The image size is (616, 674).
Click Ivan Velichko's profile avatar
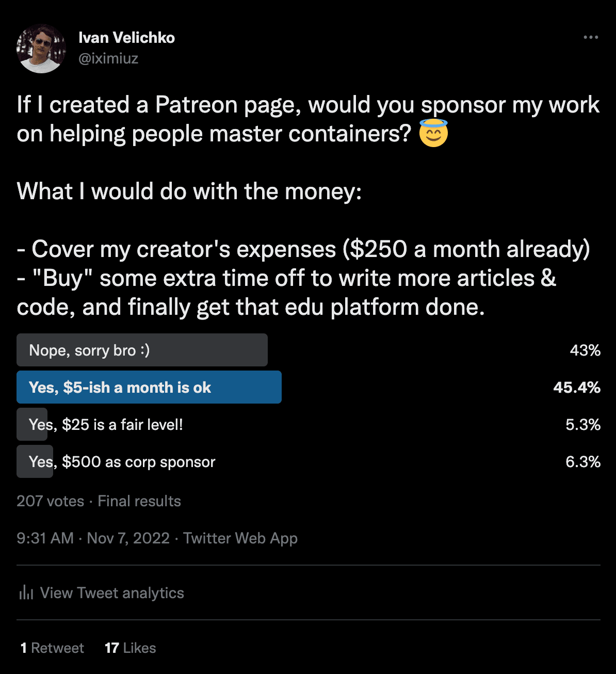point(41,49)
